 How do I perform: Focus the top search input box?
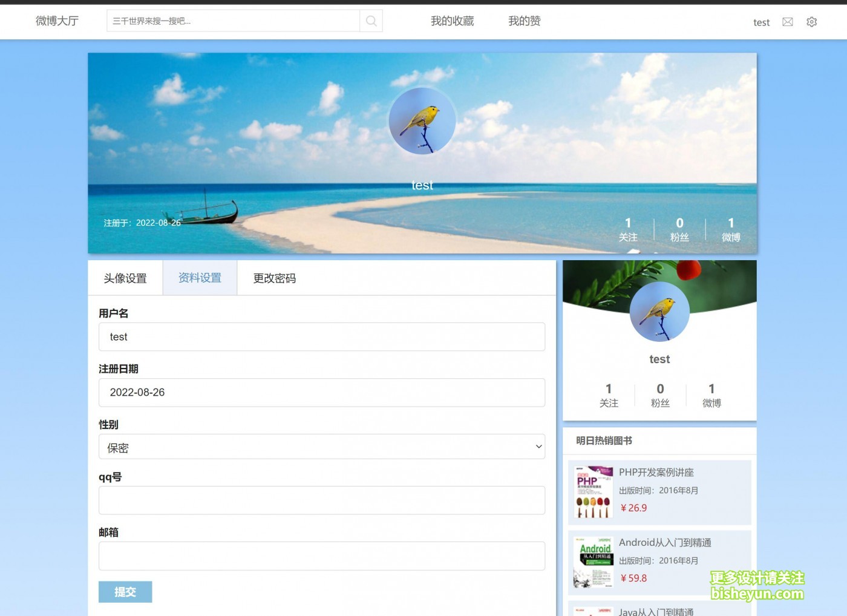(x=234, y=21)
